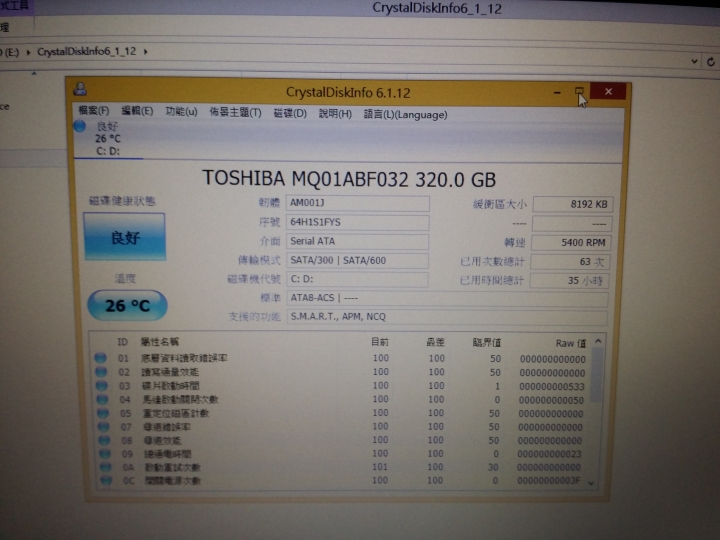Viewport: 720px width, 540px height.
Task: Click the Serial ATA interface field
Action: pos(357,242)
